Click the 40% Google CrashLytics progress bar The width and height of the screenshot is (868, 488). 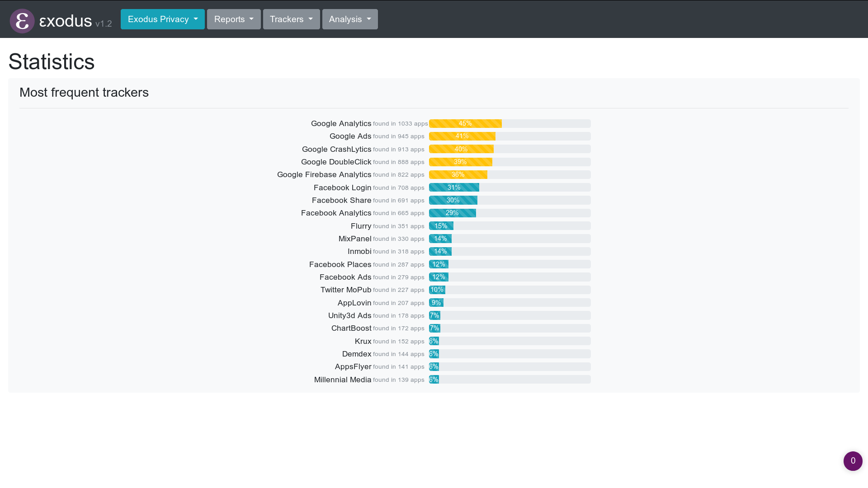461,149
